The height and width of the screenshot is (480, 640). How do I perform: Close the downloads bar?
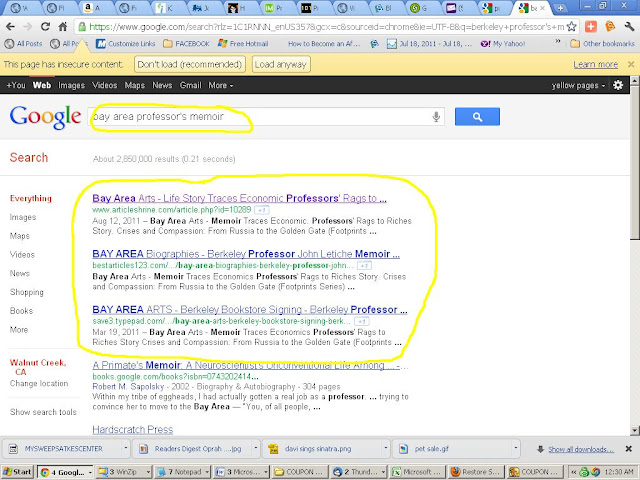click(629, 449)
